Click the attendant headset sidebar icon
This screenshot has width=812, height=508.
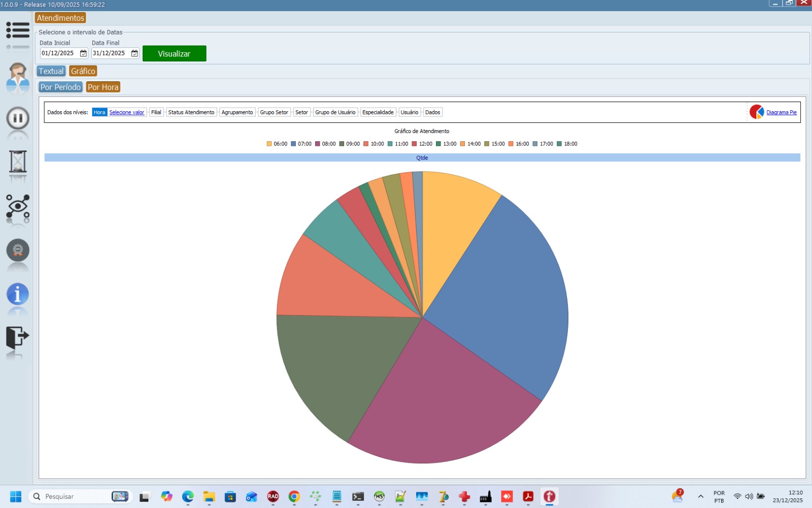(x=18, y=76)
